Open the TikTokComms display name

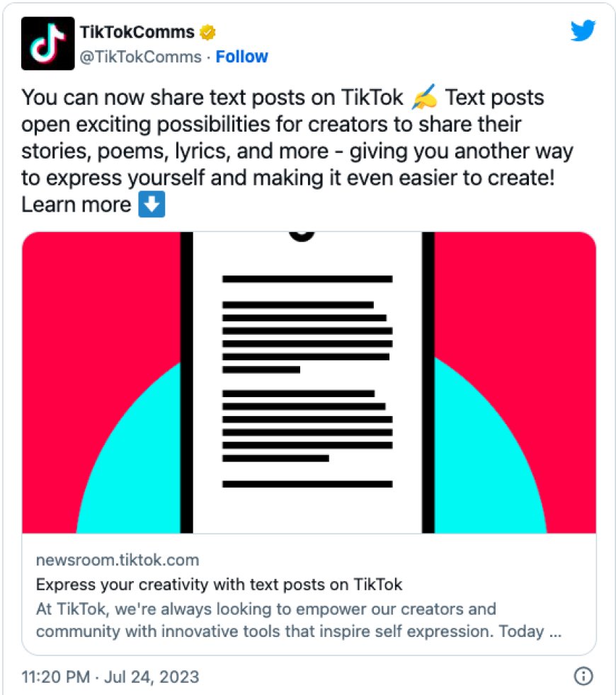coord(137,33)
